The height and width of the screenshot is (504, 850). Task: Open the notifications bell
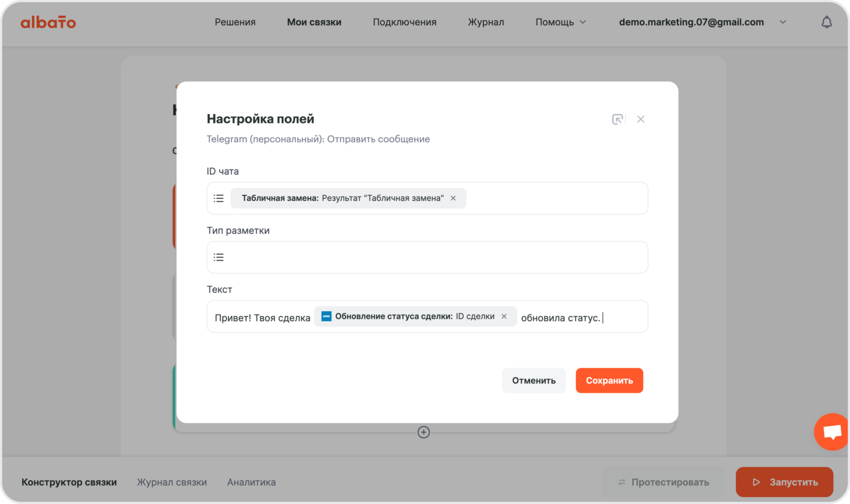pyautogui.click(x=826, y=22)
